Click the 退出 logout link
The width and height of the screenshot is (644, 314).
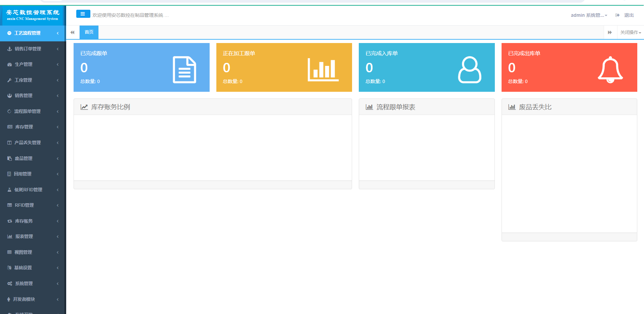tap(629, 15)
